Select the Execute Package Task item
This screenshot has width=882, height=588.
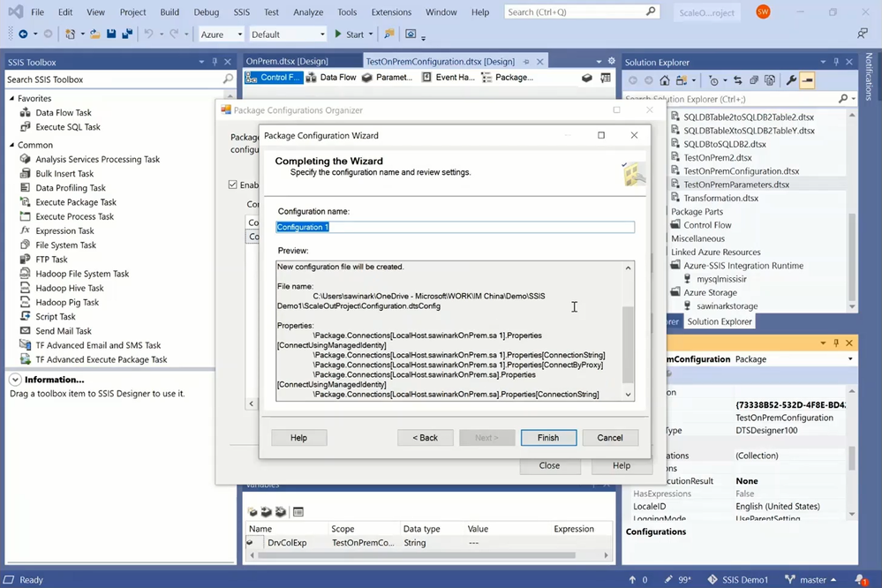pos(75,202)
